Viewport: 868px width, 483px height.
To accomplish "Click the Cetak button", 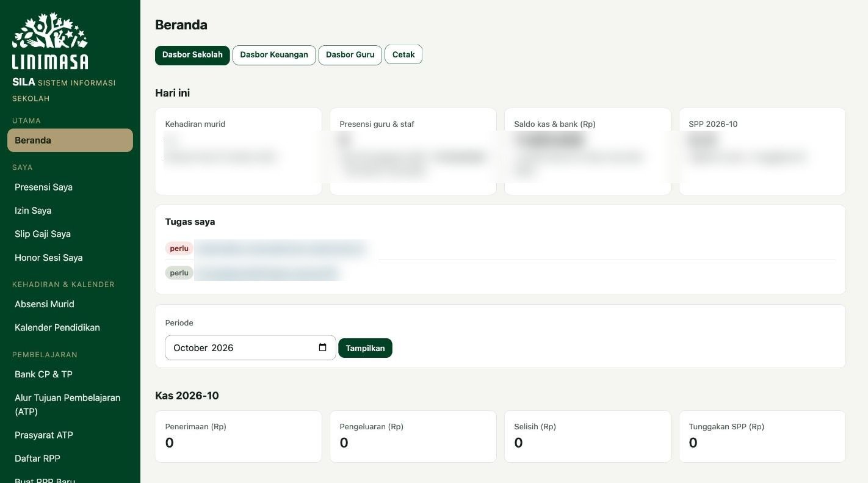I will [403, 55].
